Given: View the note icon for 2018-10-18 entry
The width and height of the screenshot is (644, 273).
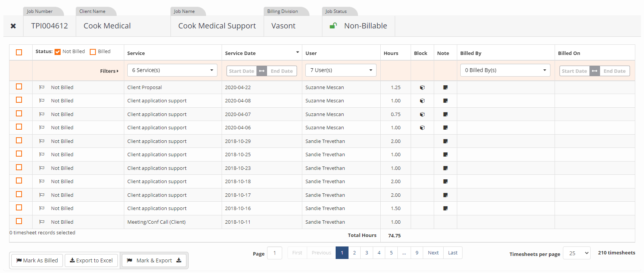Looking at the screenshot, I should (x=445, y=182).
